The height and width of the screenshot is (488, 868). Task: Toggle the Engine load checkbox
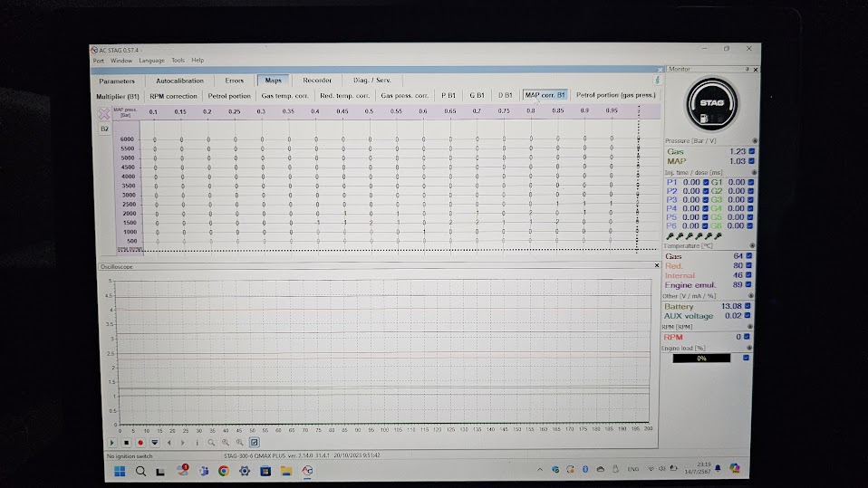click(x=747, y=358)
